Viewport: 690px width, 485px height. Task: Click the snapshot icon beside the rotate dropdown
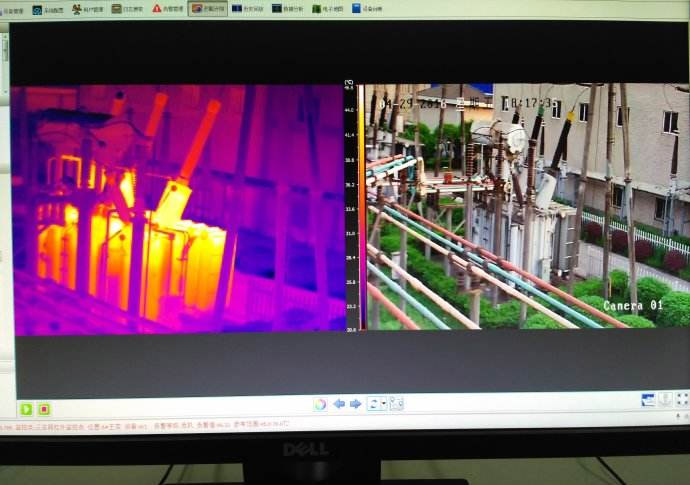396,404
